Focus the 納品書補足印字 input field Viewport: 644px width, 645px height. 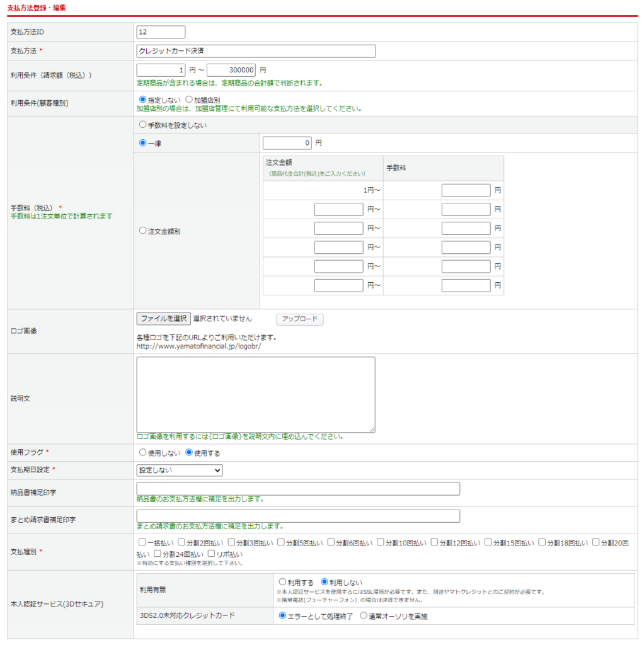298,489
